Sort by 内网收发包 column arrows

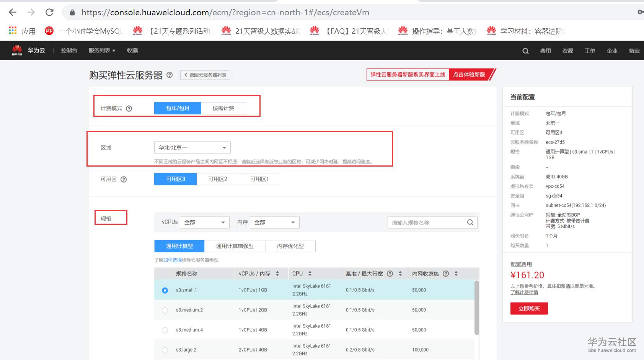456,273
